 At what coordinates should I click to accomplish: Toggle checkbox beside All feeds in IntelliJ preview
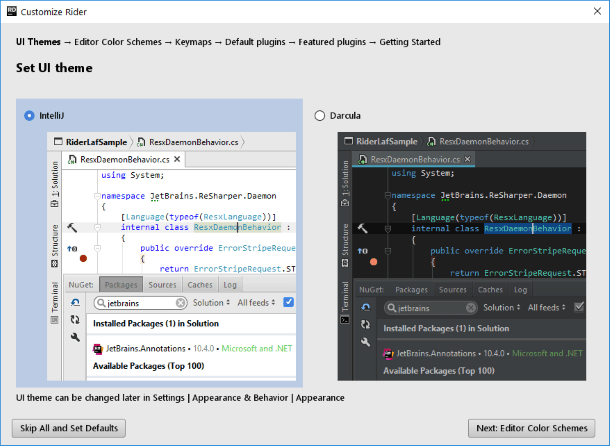pyautogui.click(x=289, y=302)
